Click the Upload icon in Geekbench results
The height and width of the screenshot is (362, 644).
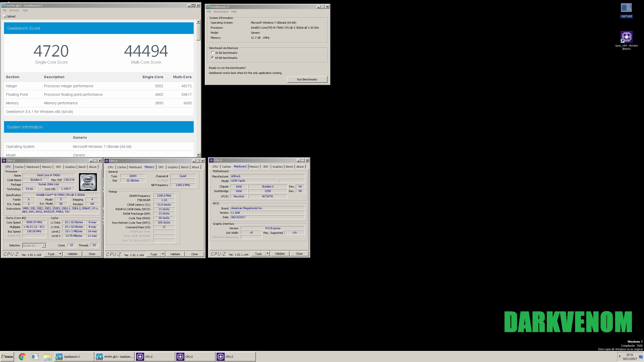4,16
